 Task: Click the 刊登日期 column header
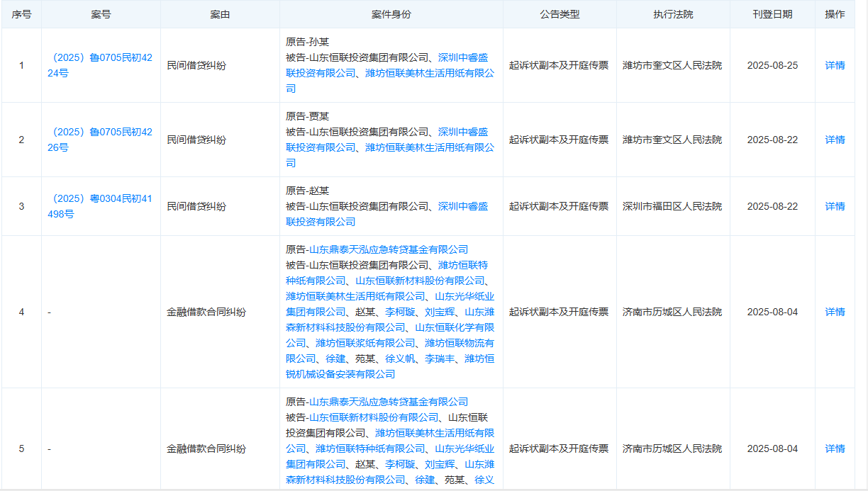(773, 14)
